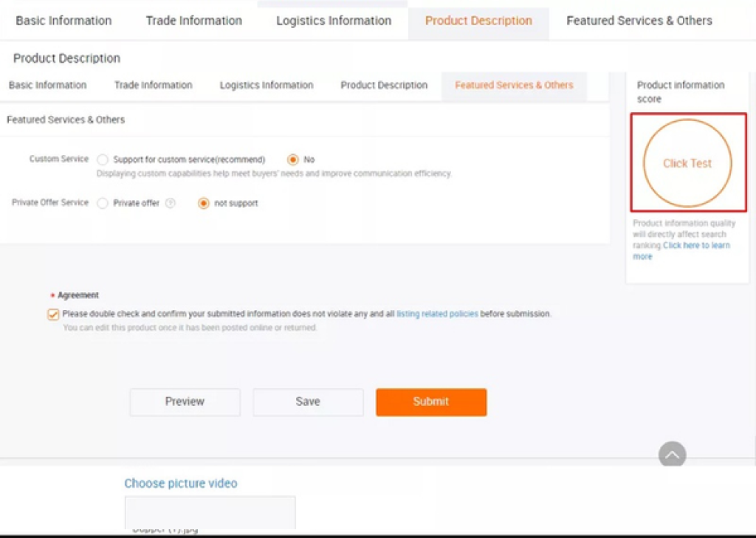Switch to top Trade Information tab
This screenshot has width=756, height=538.
(194, 21)
